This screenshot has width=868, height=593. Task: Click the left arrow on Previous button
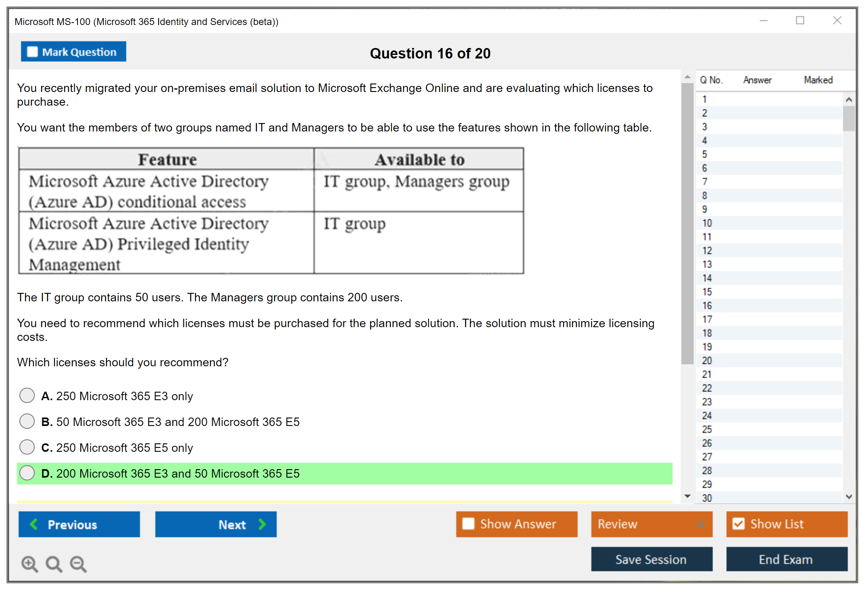click(x=34, y=524)
